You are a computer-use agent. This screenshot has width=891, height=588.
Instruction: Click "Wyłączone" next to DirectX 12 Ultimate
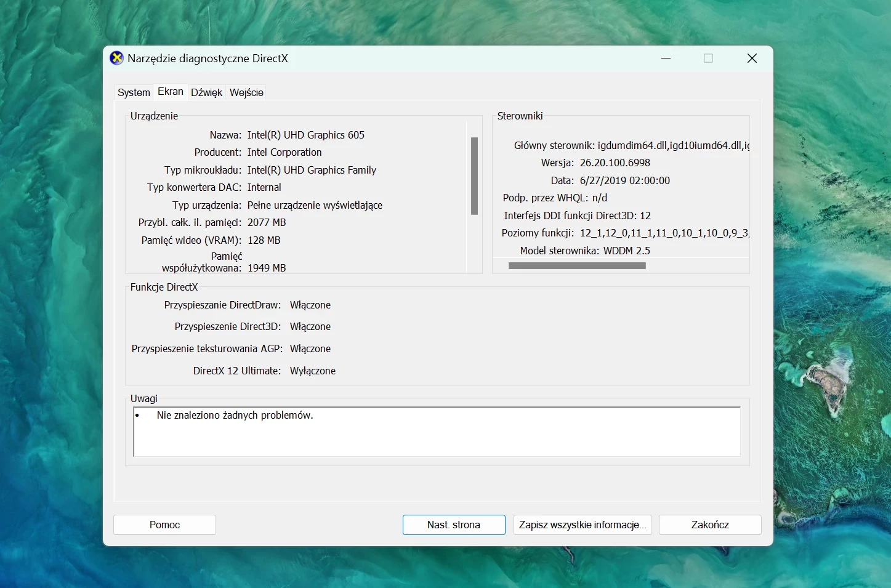coord(313,371)
